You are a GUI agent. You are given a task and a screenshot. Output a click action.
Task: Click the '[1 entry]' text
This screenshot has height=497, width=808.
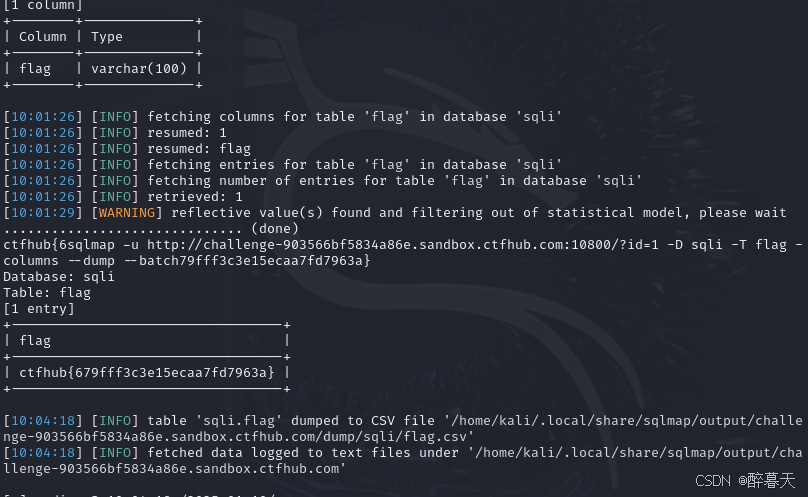coord(39,308)
